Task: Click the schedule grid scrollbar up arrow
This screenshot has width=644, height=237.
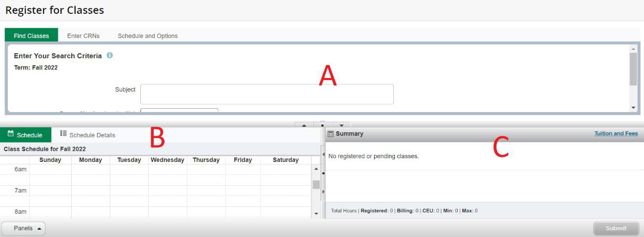Action: tap(316, 169)
